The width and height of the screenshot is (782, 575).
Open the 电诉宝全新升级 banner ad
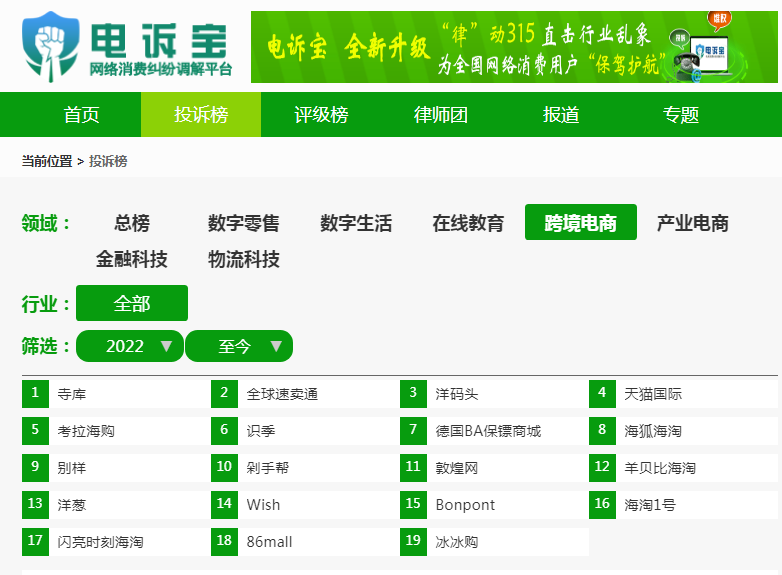coord(514,47)
